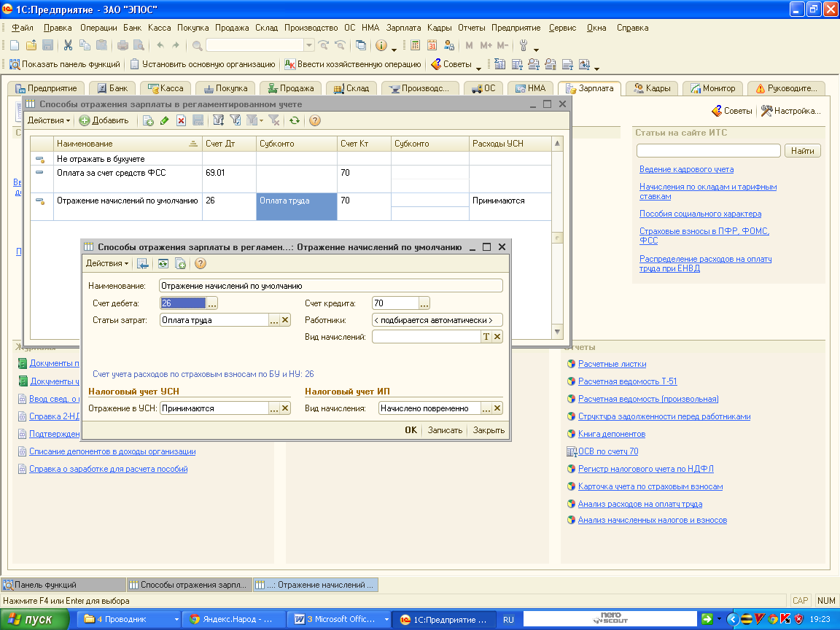The image size is (840, 630).
Task: Click the New document icon in main toolbar
Action: pos(15,45)
